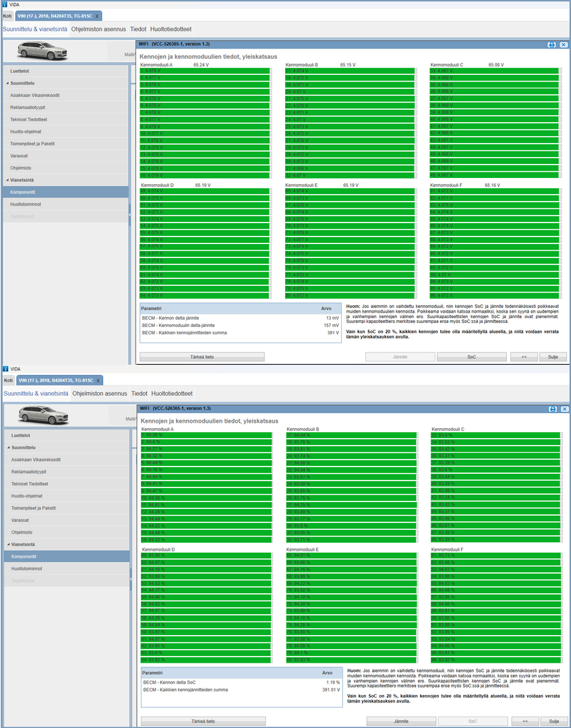Open Tärkeä tieto in the voltage dialog
The image size is (571, 728).
click(202, 357)
